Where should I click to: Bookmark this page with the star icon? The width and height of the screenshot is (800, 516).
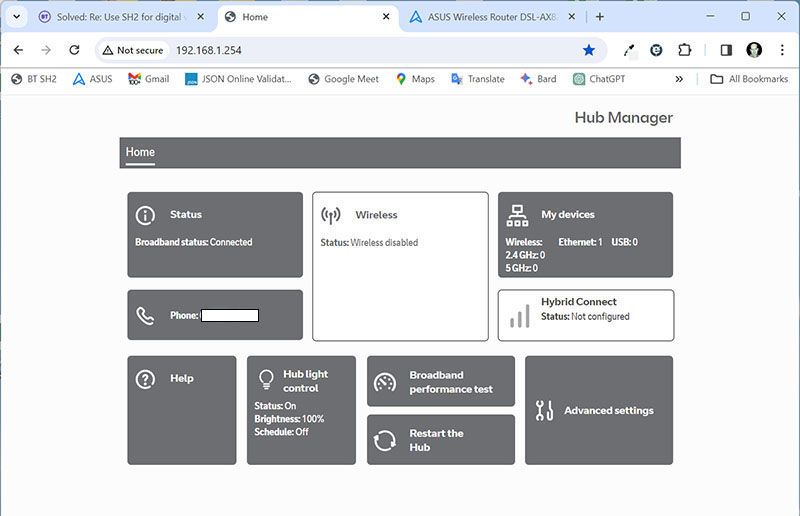(x=589, y=50)
